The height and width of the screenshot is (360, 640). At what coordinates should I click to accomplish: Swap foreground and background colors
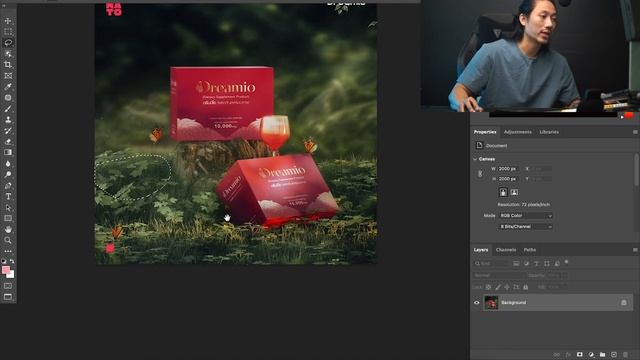point(12,261)
